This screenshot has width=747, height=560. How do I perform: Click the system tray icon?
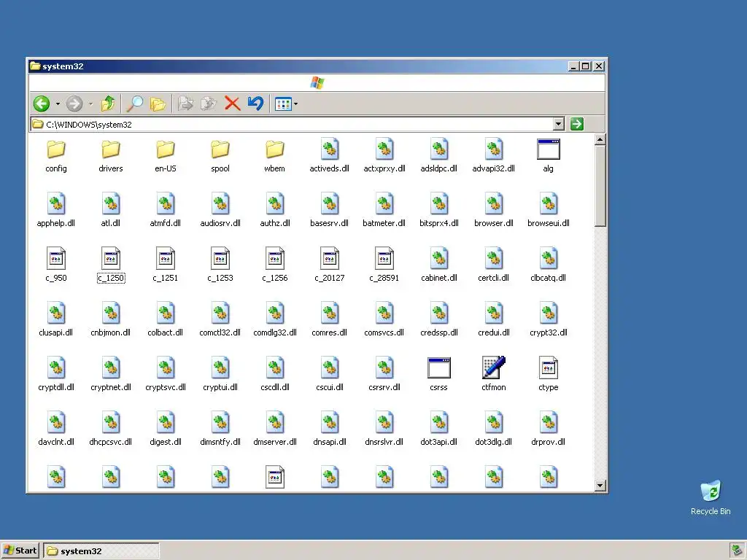737,551
